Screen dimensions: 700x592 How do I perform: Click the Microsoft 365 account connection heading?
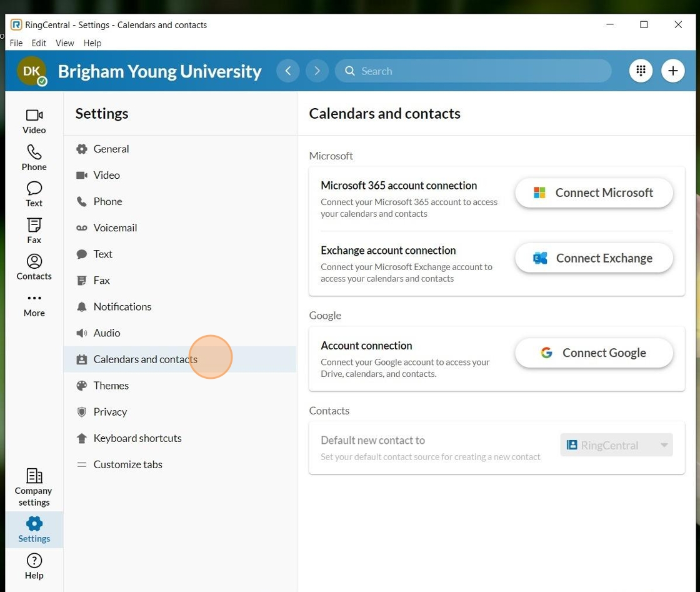pyautogui.click(x=399, y=185)
